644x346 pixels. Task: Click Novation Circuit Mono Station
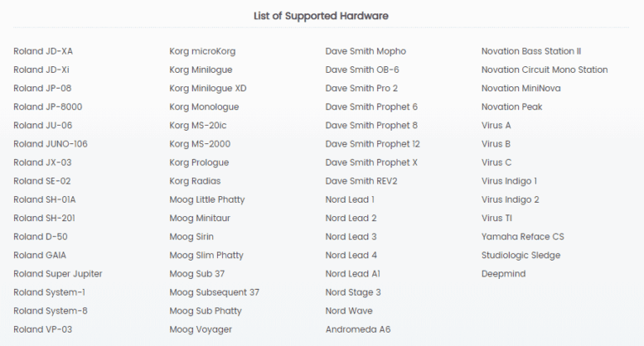(544, 70)
